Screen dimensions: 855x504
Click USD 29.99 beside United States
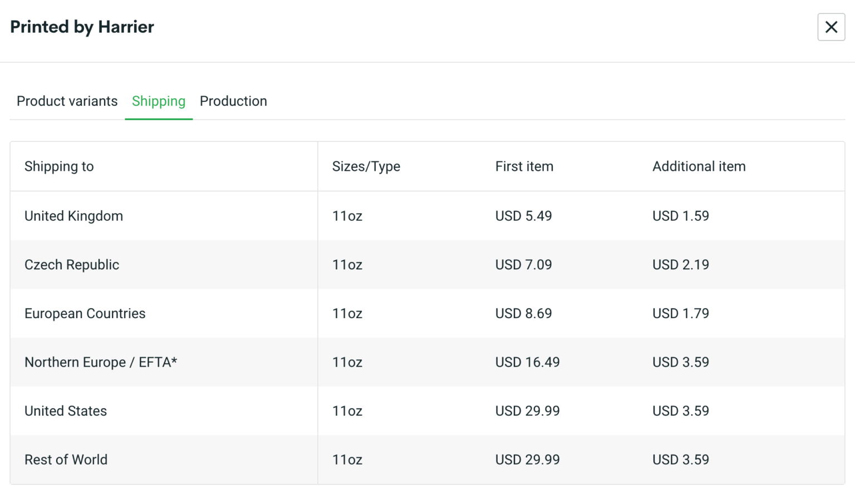click(527, 411)
